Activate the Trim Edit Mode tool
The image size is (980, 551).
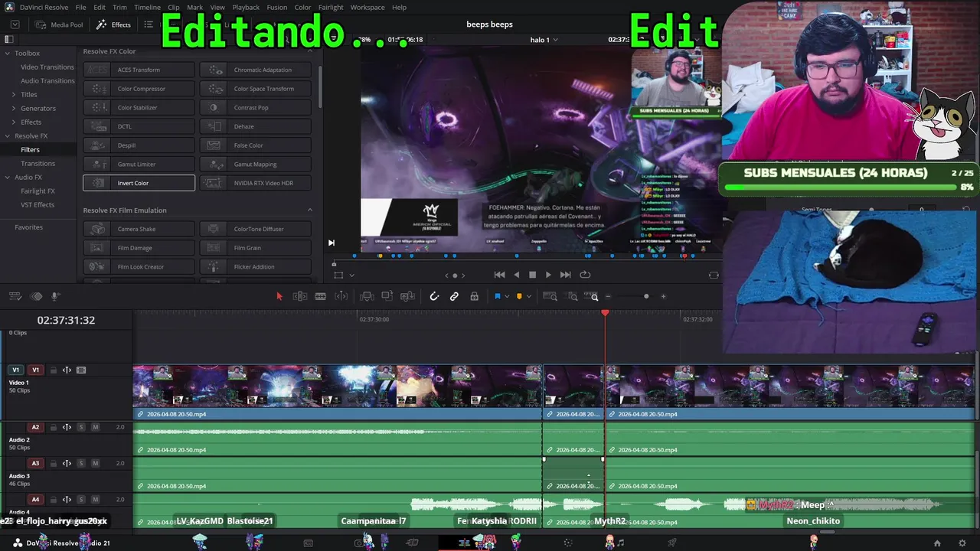pyautogui.click(x=300, y=296)
